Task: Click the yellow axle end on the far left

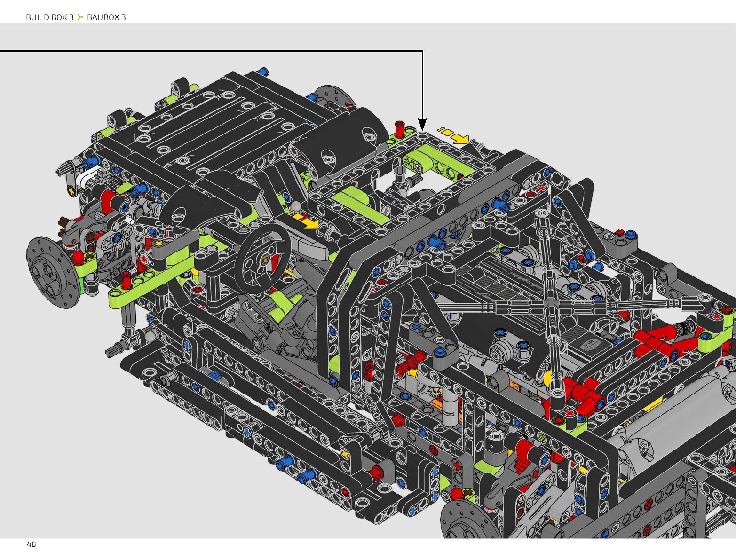Action: [x=71, y=190]
